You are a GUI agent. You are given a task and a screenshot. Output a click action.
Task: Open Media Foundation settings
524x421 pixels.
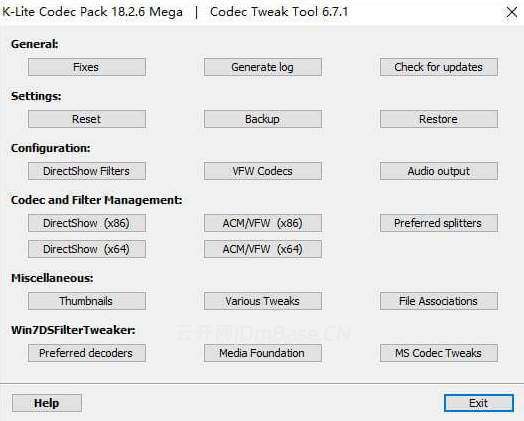[263, 353]
